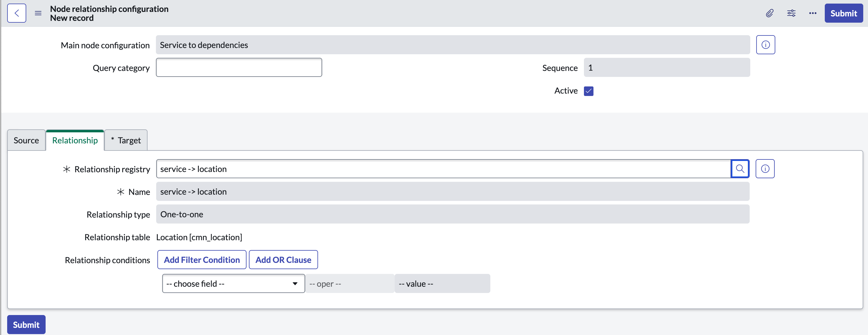868x335 pixels.
Task: Click the oper placeholder box
Action: point(349,283)
